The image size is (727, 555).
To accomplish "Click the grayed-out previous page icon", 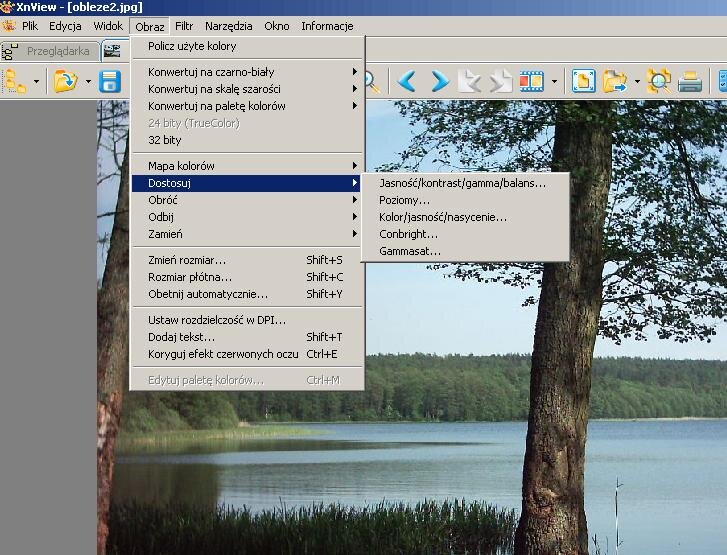I will (x=469, y=81).
